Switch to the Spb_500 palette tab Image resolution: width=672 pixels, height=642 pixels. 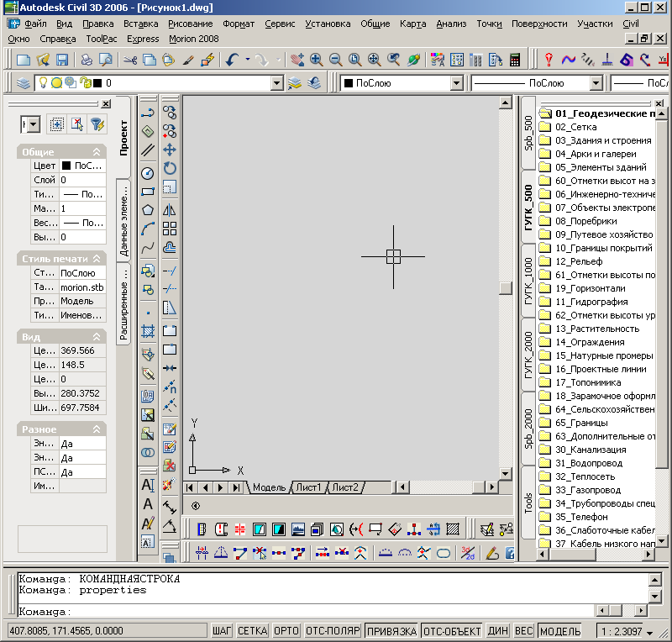pyautogui.click(x=528, y=133)
